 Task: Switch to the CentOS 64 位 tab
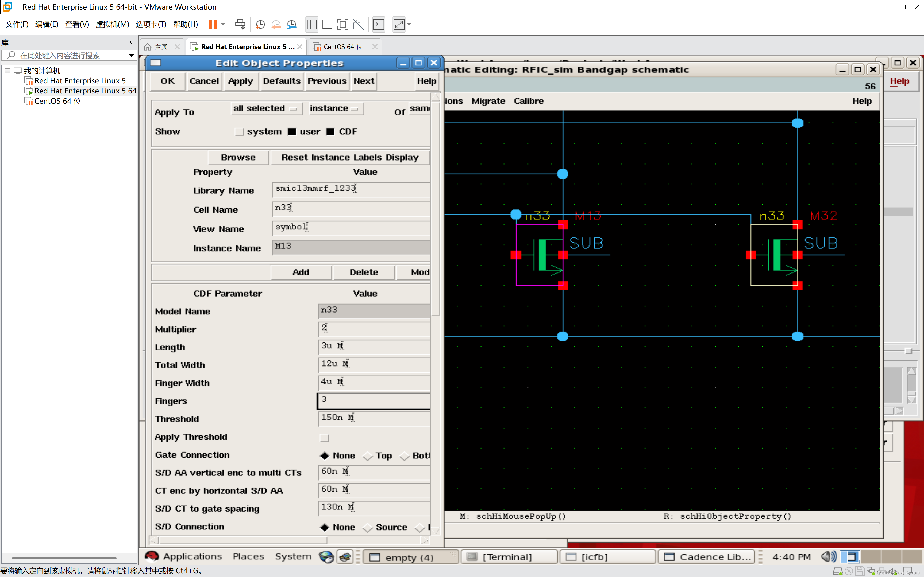coord(342,46)
